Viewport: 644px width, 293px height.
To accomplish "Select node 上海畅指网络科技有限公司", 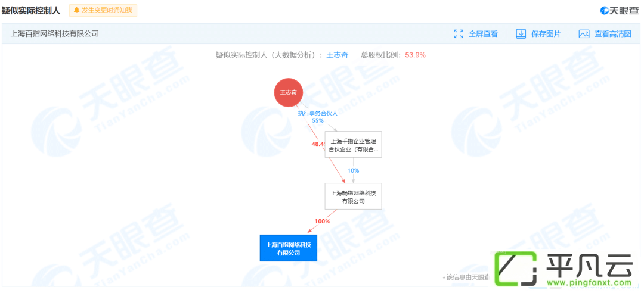I will pos(353,196).
